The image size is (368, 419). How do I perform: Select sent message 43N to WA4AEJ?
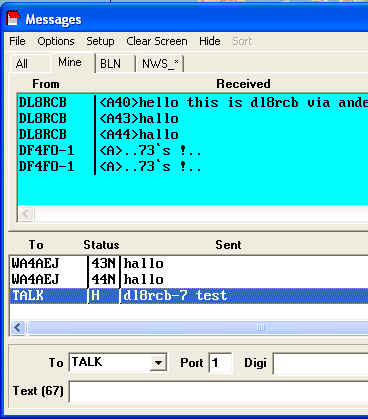click(189, 264)
